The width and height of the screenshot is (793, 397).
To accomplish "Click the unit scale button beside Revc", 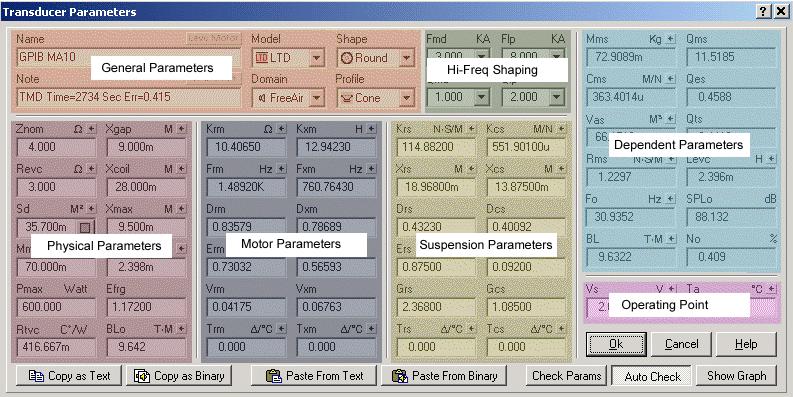I will coord(91,169).
